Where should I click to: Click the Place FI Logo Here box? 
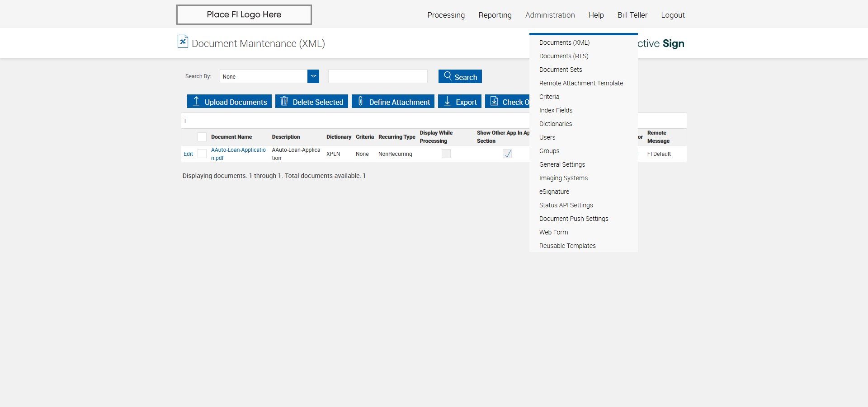pyautogui.click(x=244, y=14)
